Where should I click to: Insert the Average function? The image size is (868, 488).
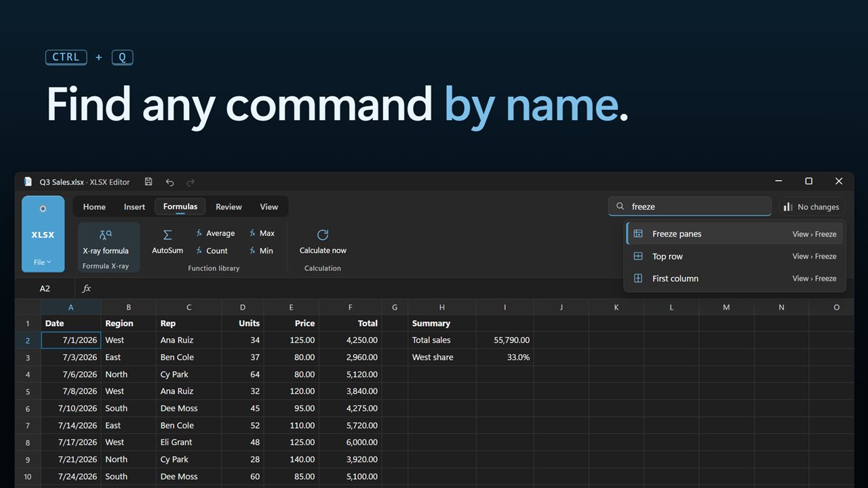[215, 233]
